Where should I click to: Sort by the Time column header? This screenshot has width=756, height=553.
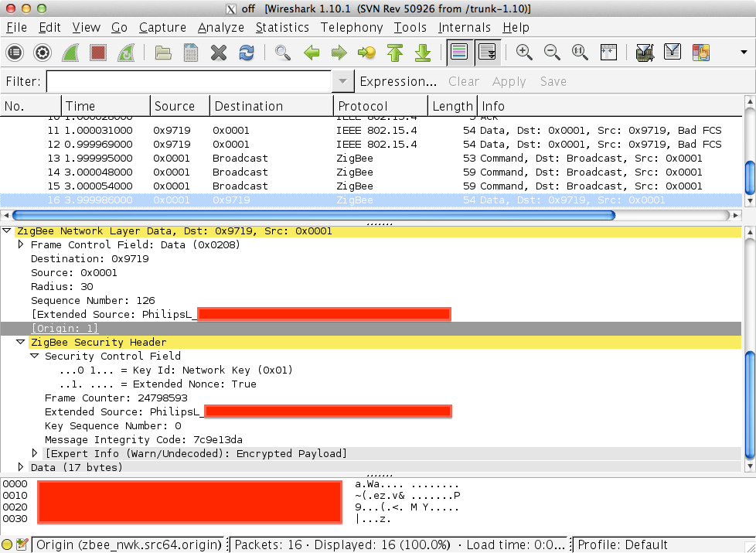(x=106, y=106)
